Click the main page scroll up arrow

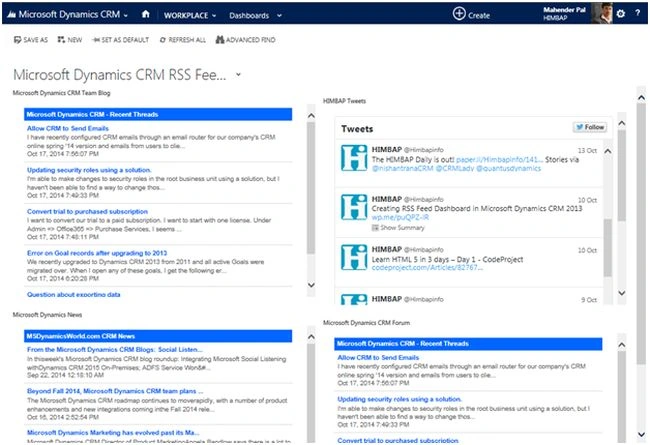(x=641, y=98)
